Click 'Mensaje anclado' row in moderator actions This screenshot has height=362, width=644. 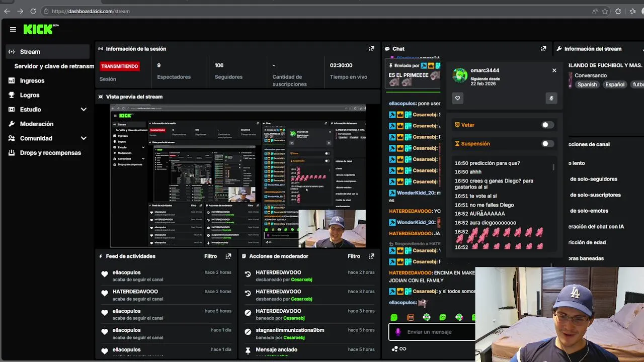coord(309,350)
